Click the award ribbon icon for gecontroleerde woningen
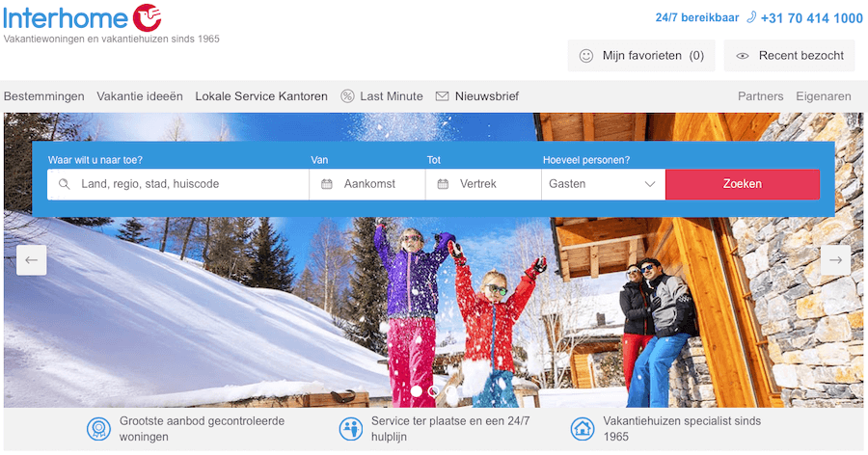This screenshot has height=455, width=868. pyautogui.click(x=98, y=428)
